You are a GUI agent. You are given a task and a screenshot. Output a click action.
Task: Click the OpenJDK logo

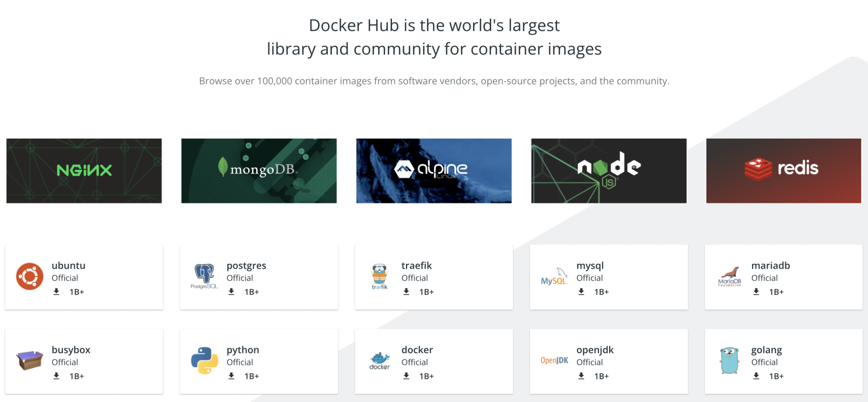click(554, 360)
